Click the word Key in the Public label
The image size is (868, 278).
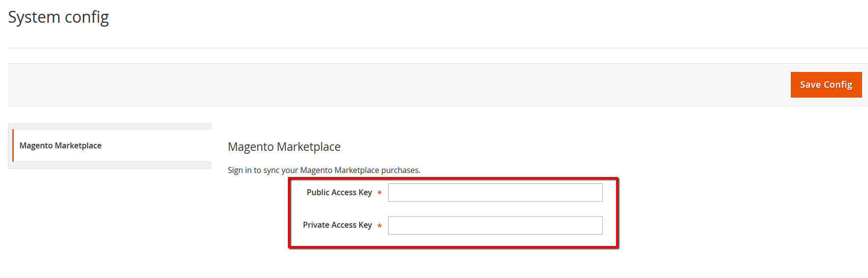[365, 192]
